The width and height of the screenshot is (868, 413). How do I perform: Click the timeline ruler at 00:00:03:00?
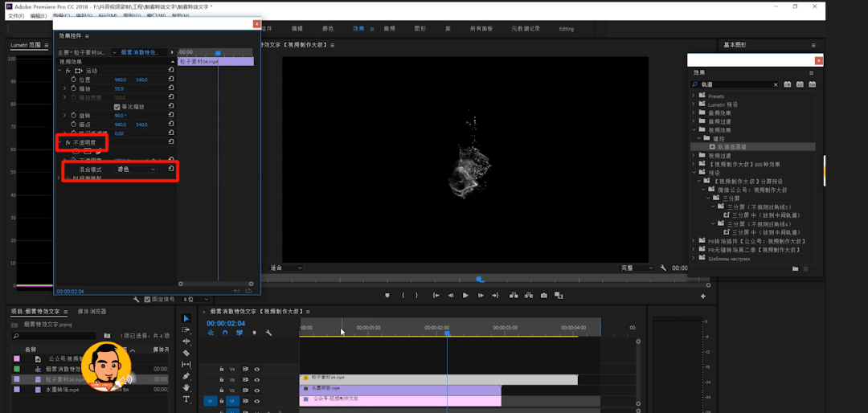[504, 328]
